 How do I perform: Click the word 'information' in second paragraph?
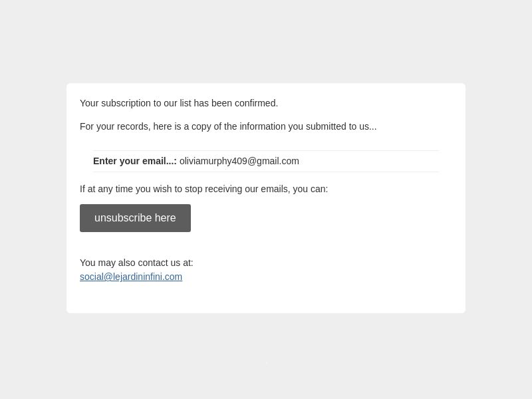[x=263, y=126]
